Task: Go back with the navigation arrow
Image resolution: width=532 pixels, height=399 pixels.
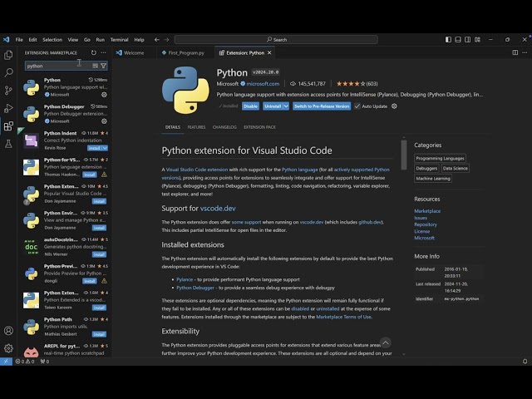Action: (x=157, y=40)
